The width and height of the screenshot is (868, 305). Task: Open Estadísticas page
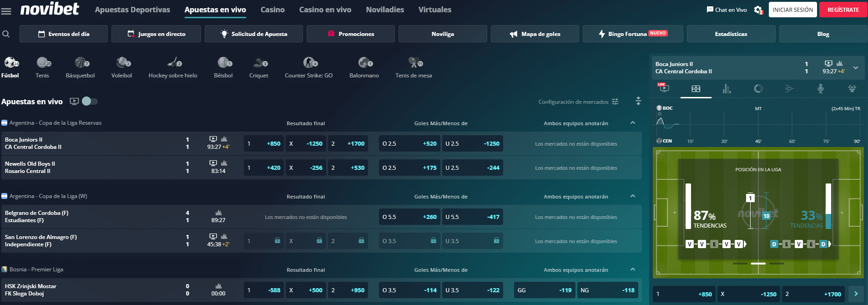[731, 34]
